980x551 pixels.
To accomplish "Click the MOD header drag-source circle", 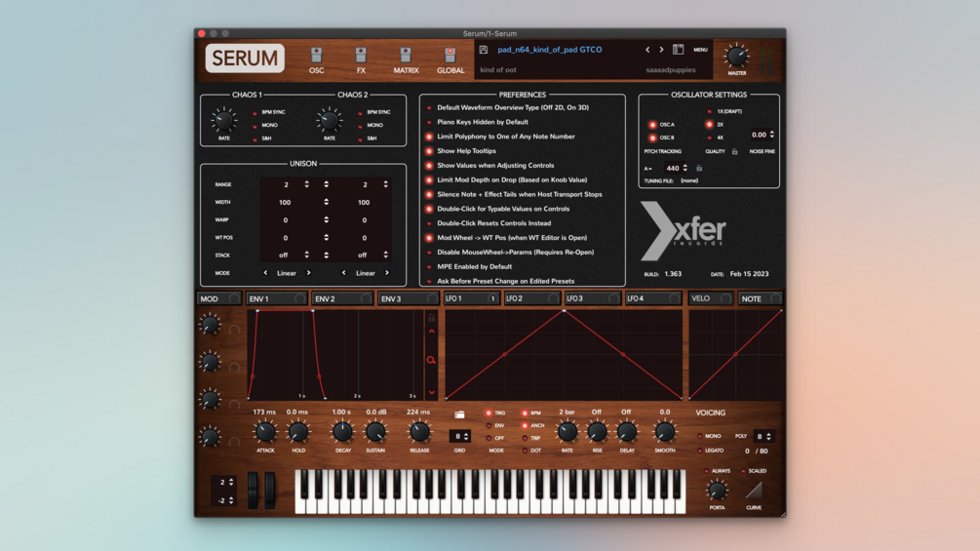I will (x=234, y=298).
